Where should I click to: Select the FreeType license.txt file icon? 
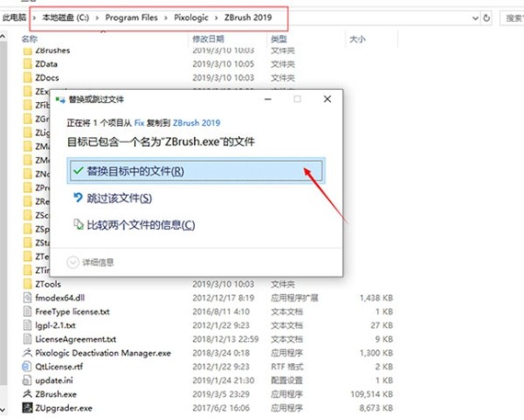point(28,312)
